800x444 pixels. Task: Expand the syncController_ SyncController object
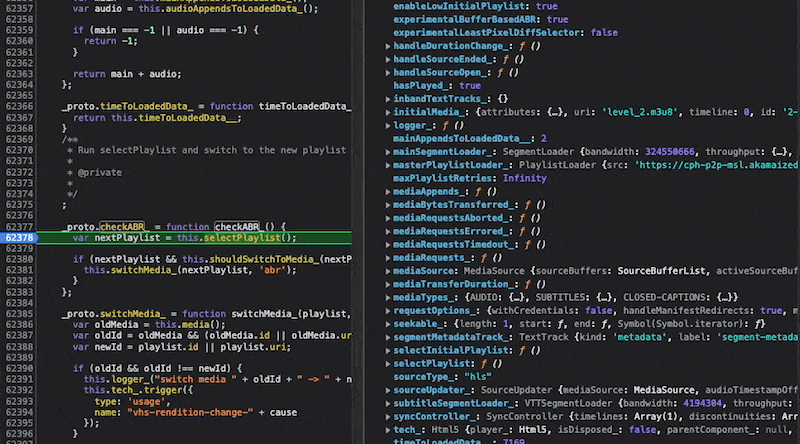point(388,417)
